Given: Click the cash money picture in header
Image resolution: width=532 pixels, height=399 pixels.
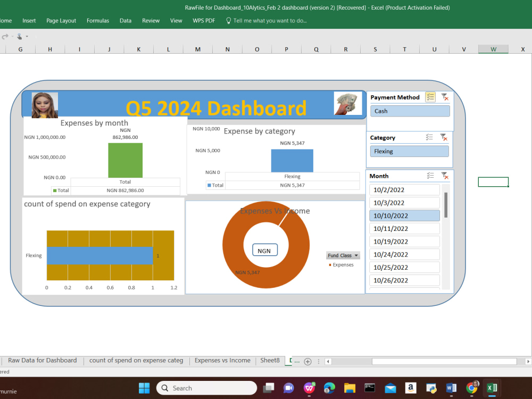Looking at the screenshot, I should pyautogui.click(x=348, y=103).
